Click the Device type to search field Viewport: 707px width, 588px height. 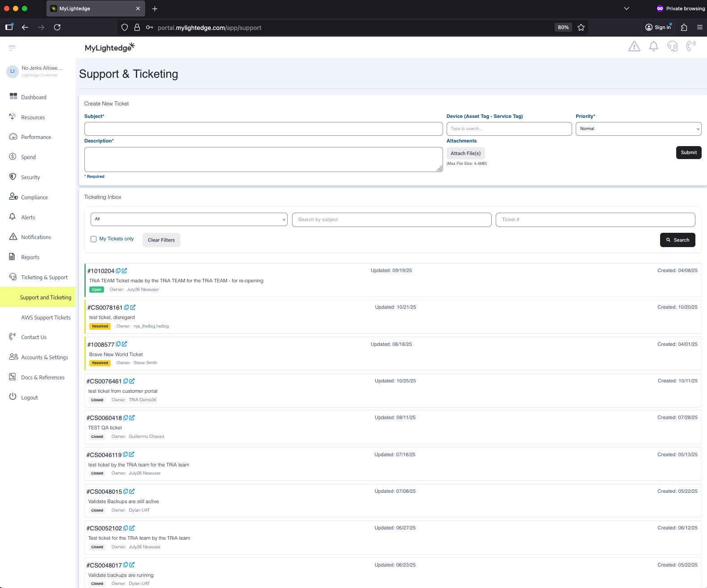click(509, 129)
